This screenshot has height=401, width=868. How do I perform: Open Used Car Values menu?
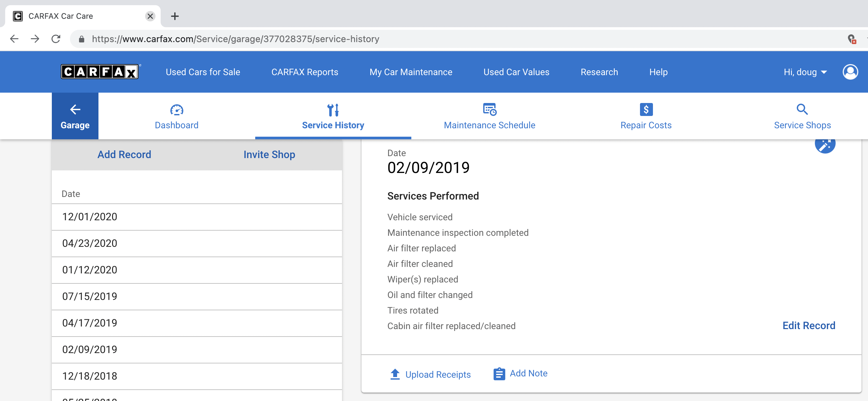[516, 72]
